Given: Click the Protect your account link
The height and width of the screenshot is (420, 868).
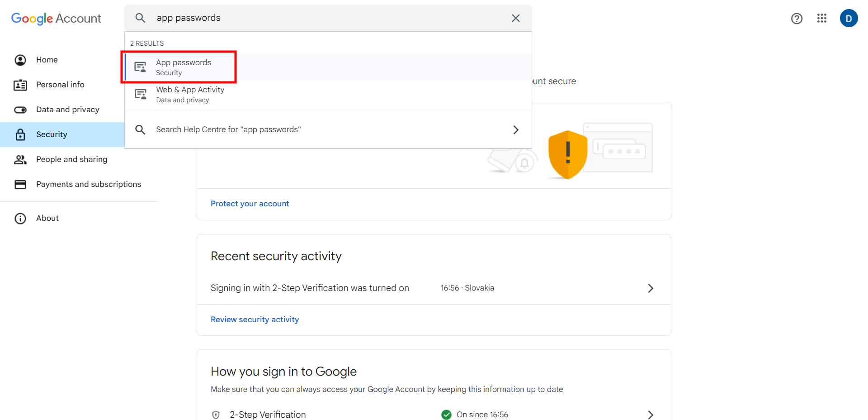Looking at the screenshot, I should [250, 204].
